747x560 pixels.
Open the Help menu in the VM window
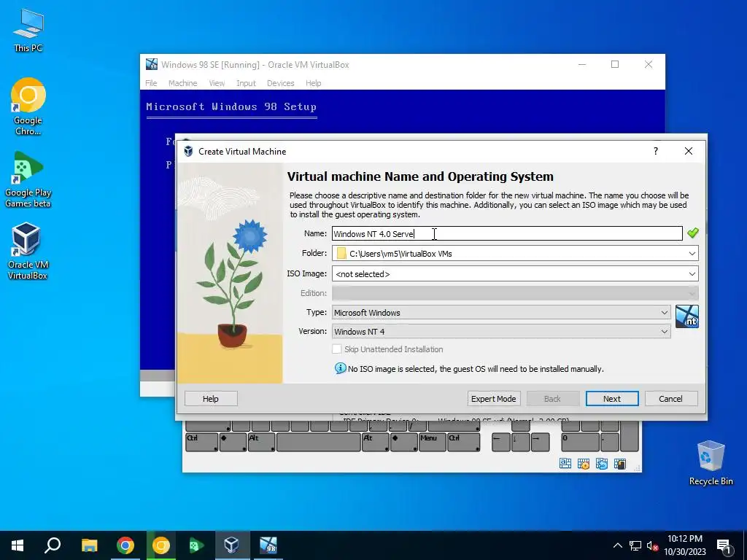pos(313,83)
